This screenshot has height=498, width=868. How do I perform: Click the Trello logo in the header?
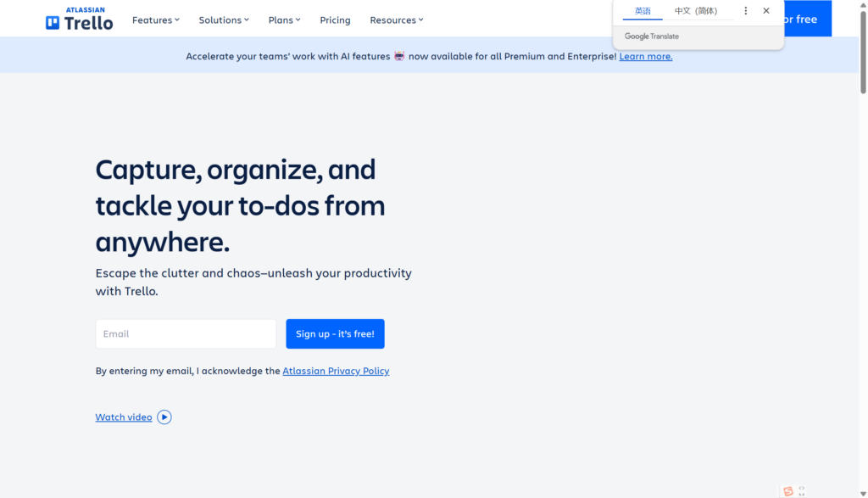[80, 20]
